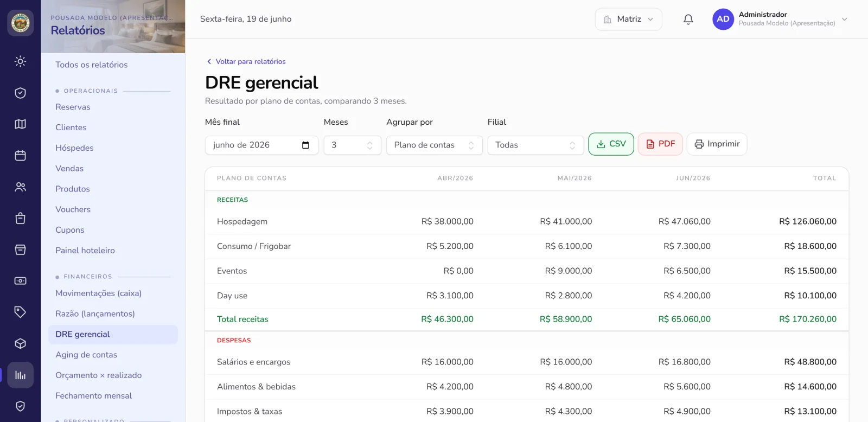This screenshot has width=868, height=422.
Task: Open Fechamento mensal report
Action: (x=93, y=396)
